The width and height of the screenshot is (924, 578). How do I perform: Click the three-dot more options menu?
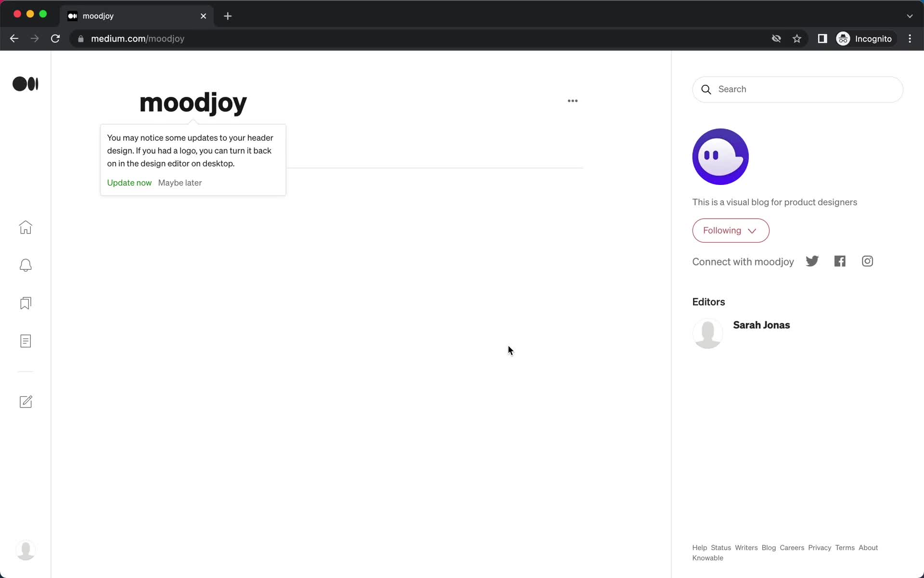(x=571, y=101)
